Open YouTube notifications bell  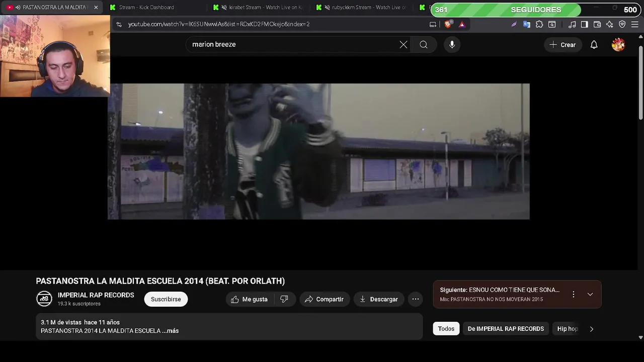tap(594, 45)
